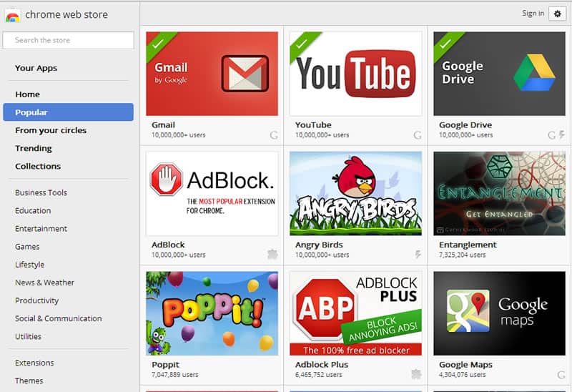Choose the Games category
Image resolution: width=572 pixels, height=392 pixels.
(27, 247)
